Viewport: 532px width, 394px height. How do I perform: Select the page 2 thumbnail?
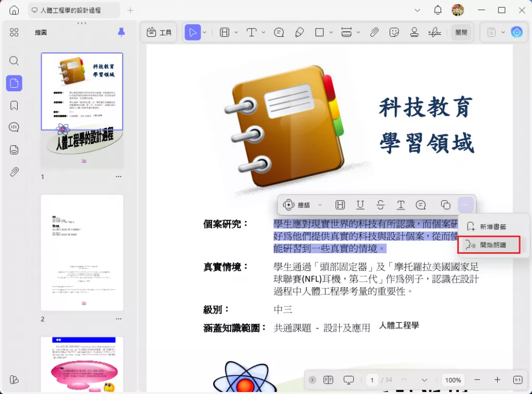point(82,253)
